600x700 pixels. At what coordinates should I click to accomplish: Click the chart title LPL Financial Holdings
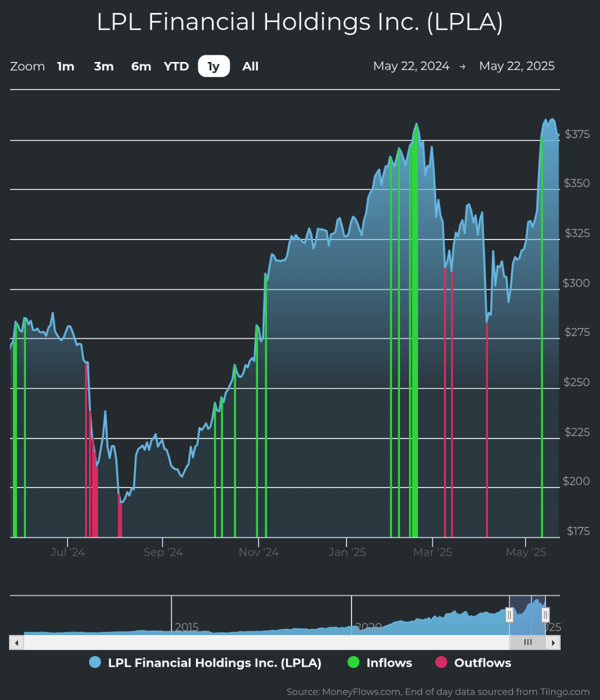click(x=300, y=23)
